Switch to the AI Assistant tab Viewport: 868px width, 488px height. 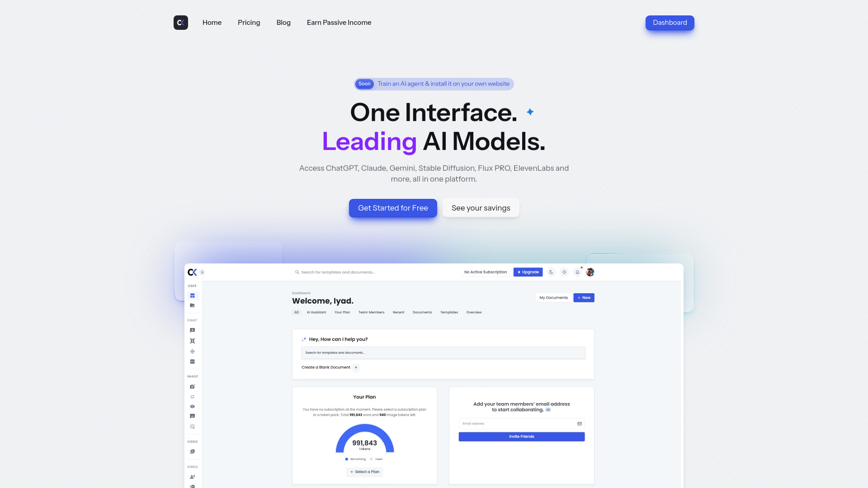pos(316,312)
